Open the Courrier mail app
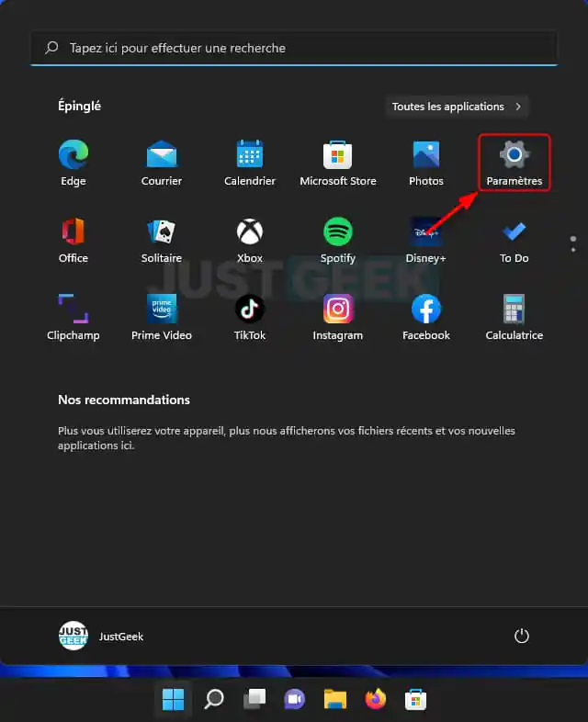The image size is (588, 722). (x=162, y=163)
